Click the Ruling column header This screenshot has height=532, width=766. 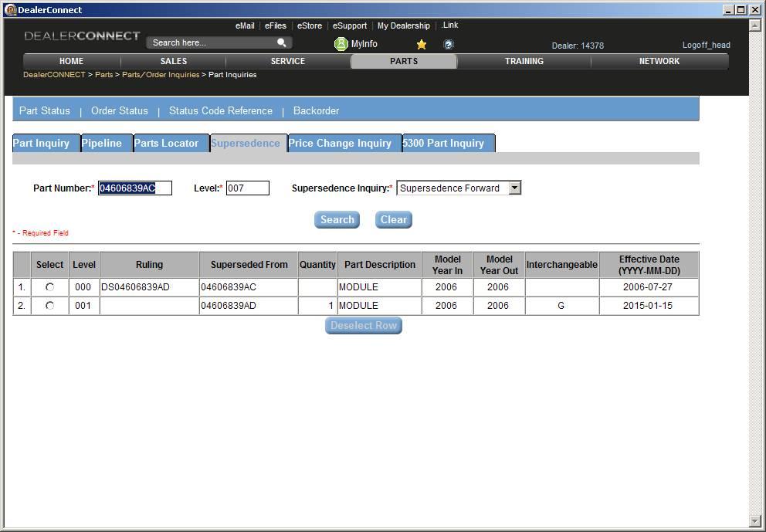tap(149, 265)
